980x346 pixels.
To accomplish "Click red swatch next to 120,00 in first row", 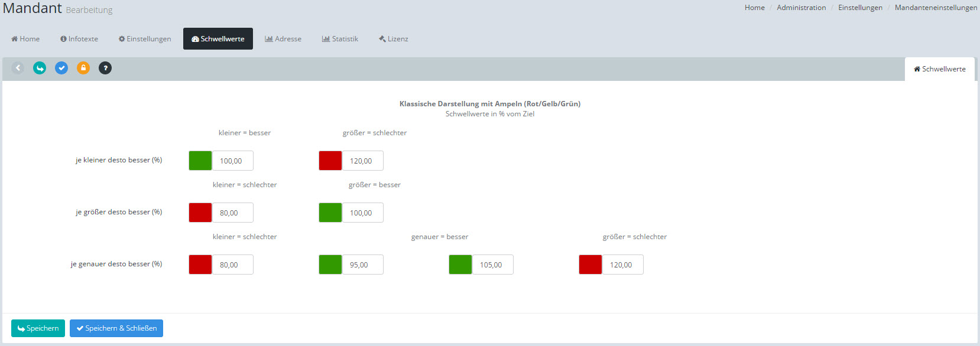I will click(330, 161).
